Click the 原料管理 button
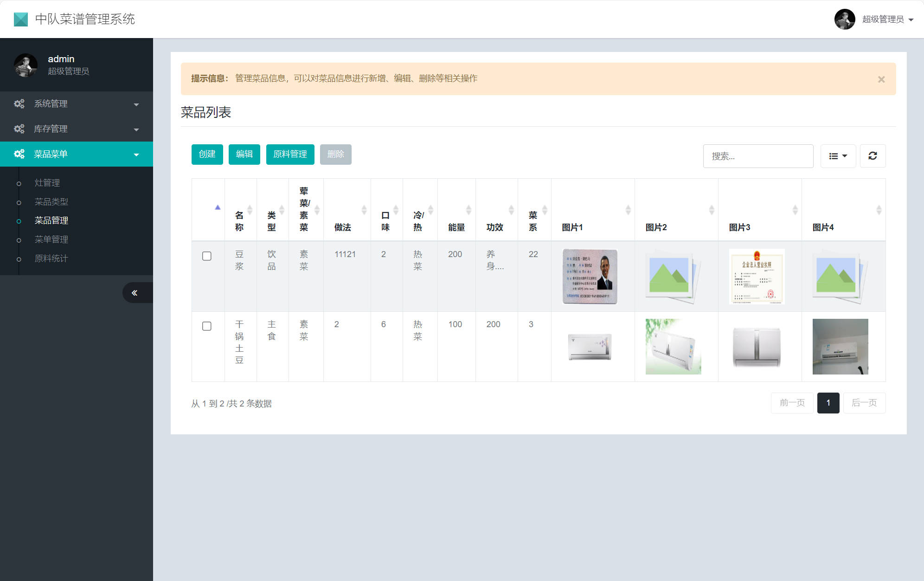The height and width of the screenshot is (581, 924). (290, 154)
